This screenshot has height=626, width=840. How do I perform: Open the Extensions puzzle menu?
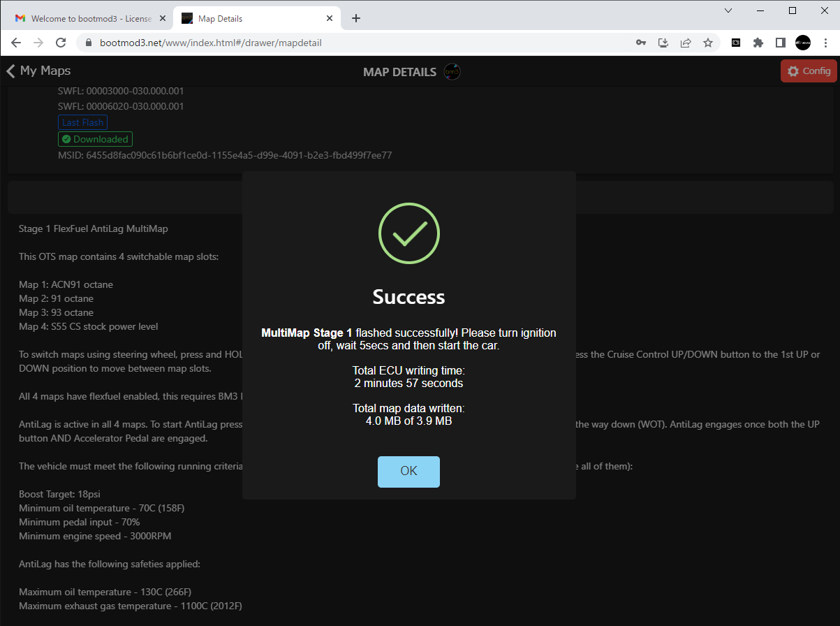pyautogui.click(x=758, y=43)
